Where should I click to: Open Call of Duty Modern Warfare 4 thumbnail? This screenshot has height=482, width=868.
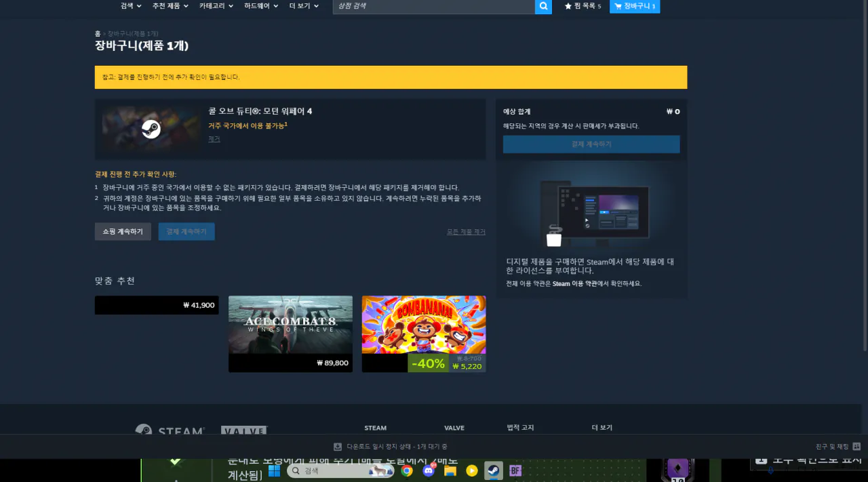(x=151, y=129)
